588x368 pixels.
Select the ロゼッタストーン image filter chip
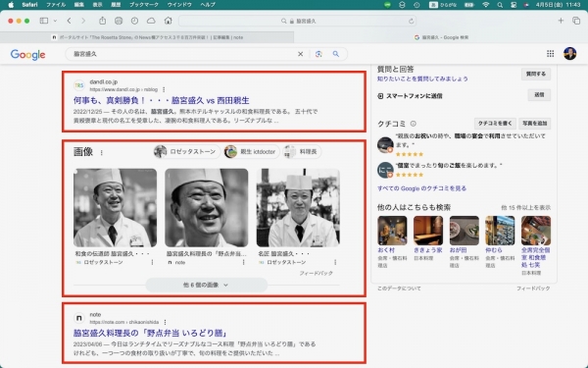point(186,152)
